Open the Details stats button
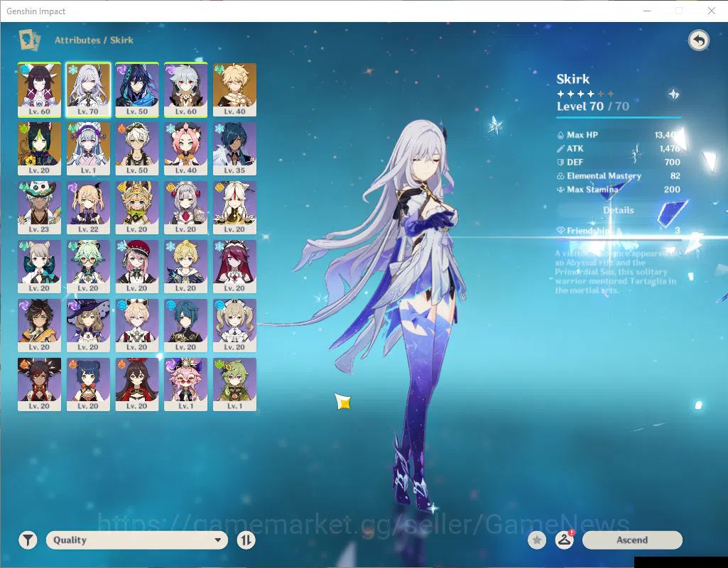Screen dimensions: 728x568 pyautogui.click(x=619, y=210)
